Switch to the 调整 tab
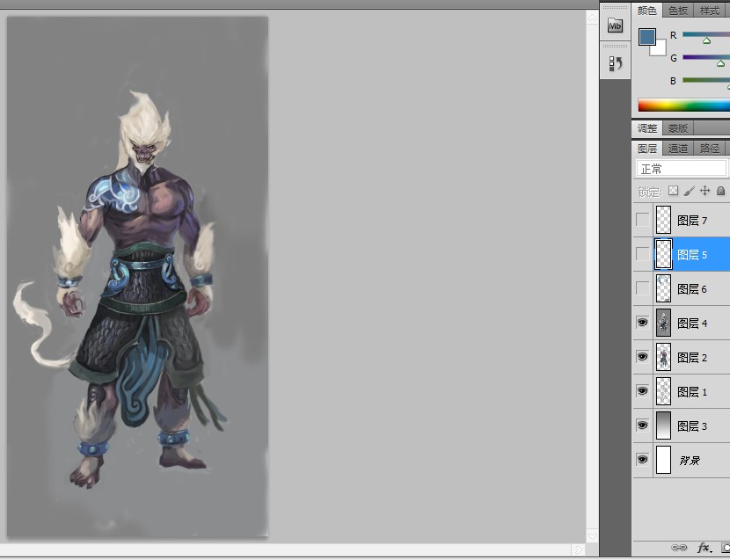 coord(647,128)
